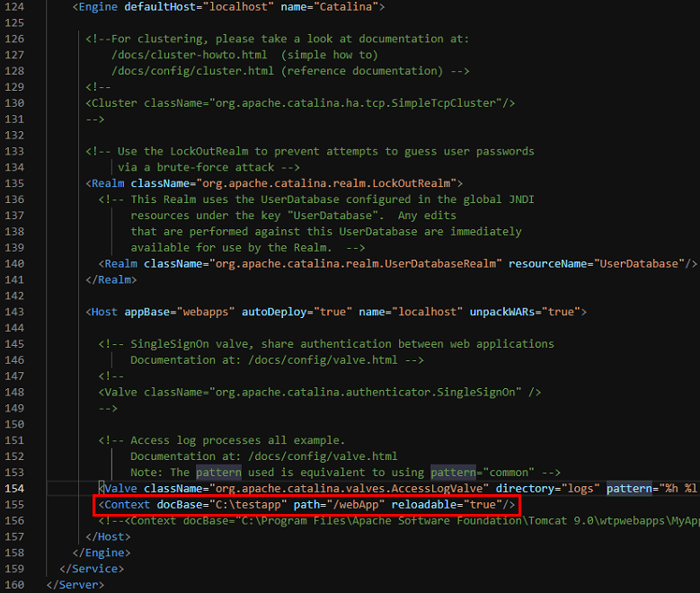Click the "Note: The pattern used" comment
700x593 pixels.
(x=346, y=473)
